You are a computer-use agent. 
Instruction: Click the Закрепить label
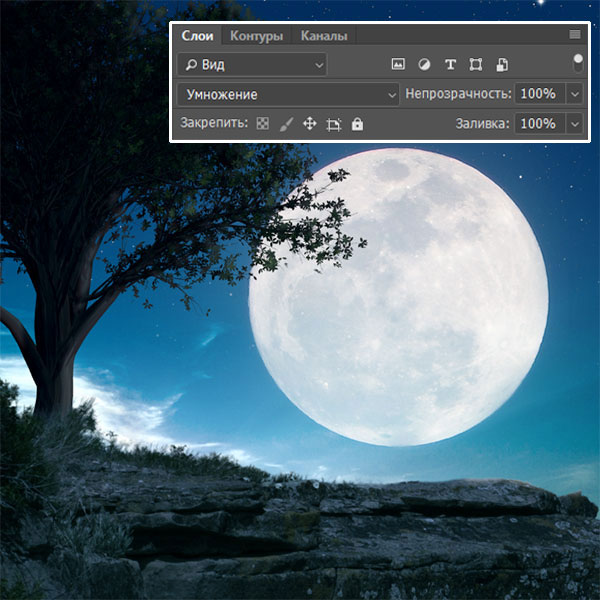click(214, 123)
